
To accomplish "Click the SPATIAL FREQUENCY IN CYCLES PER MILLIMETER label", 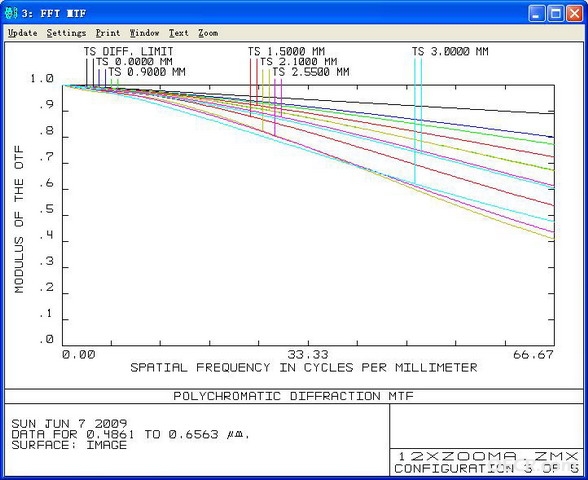I will (x=304, y=368).
